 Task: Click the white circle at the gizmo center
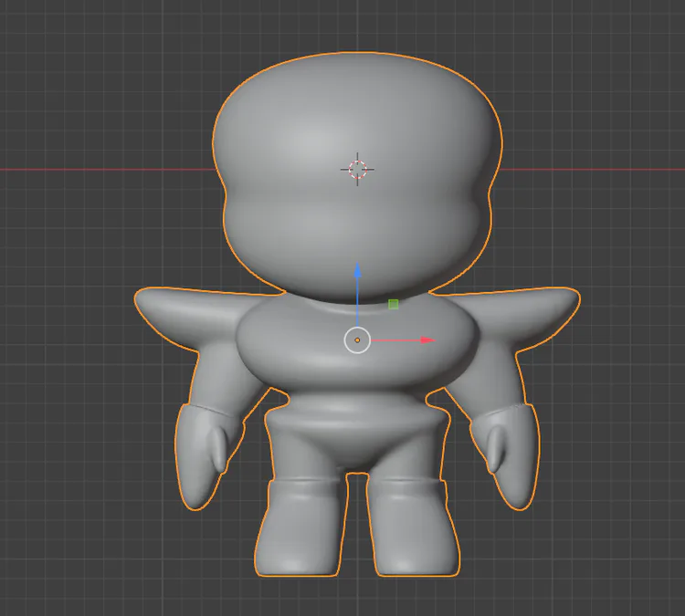(x=357, y=339)
